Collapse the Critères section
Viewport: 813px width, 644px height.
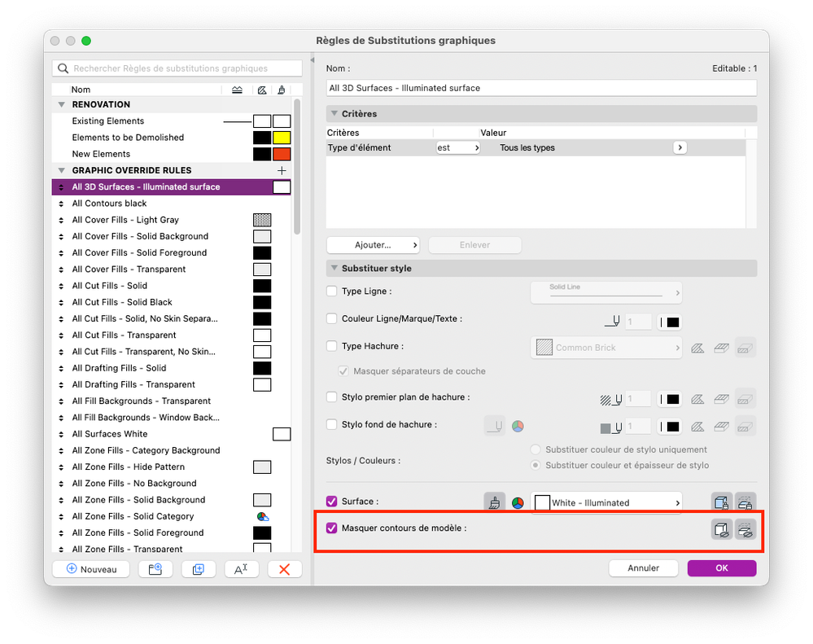(334, 113)
